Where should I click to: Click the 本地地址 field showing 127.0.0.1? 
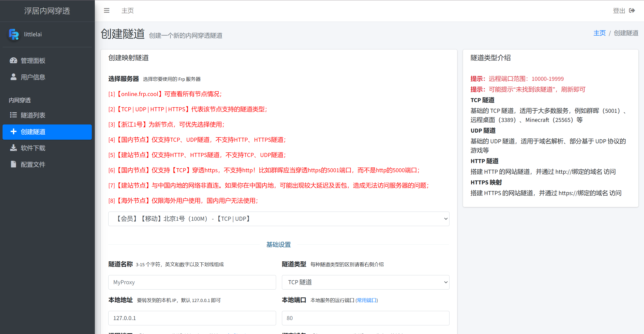tap(192, 318)
